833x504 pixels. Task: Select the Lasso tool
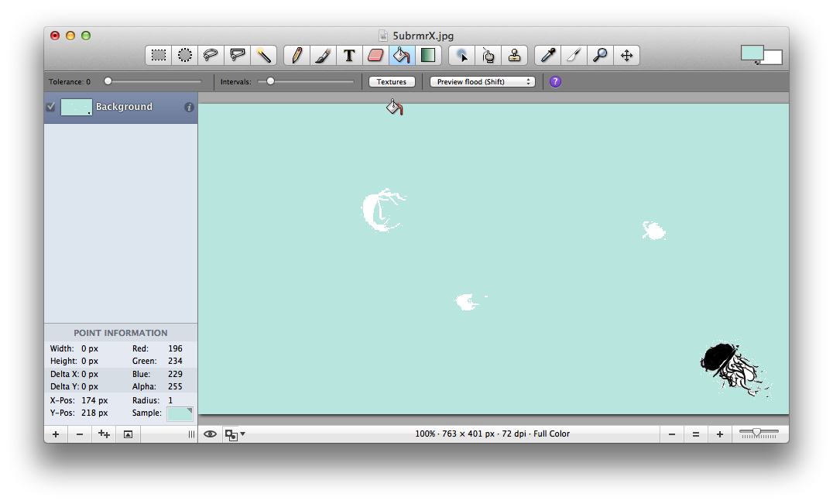click(211, 55)
